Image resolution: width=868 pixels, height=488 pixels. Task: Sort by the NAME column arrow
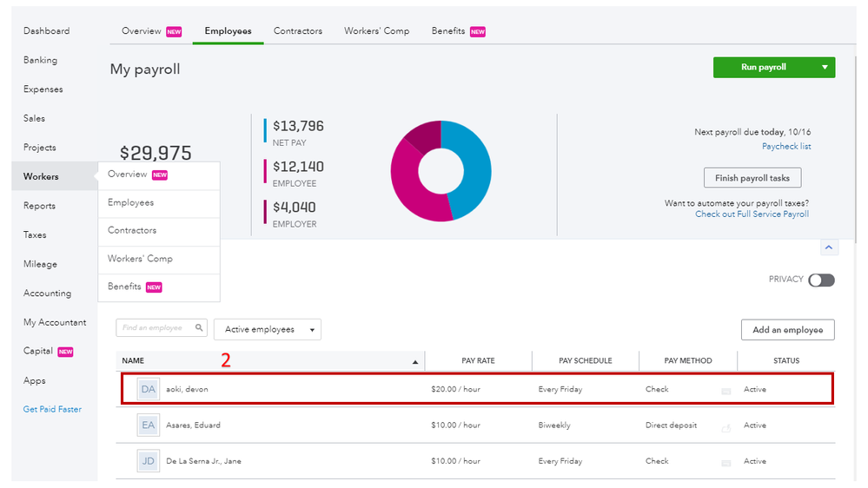415,361
